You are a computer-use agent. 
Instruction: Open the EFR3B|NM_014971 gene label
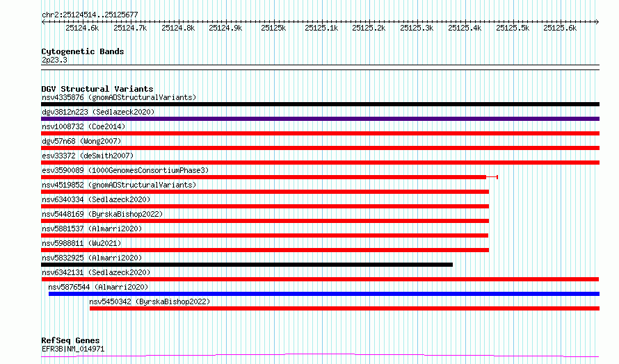pyautogui.click(x=73, y=349)
